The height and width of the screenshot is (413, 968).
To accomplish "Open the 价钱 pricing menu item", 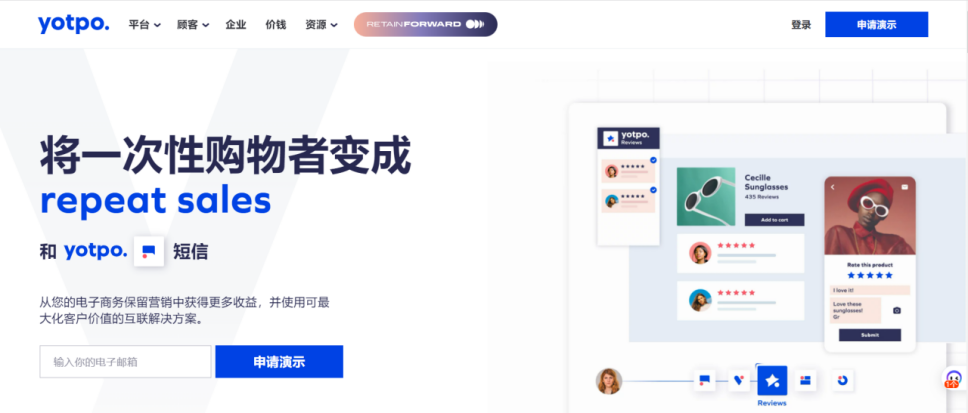I will 276,25.
